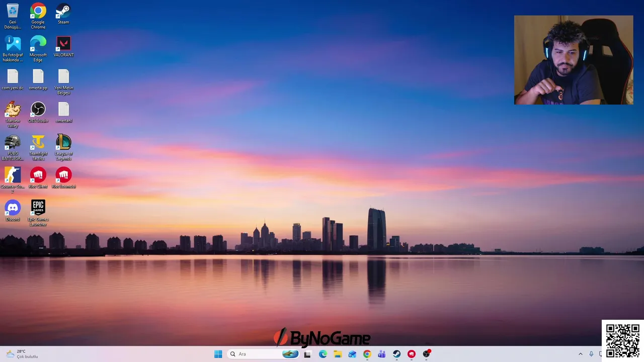Screen dimensions: 644x362
Task: Switch to Google Chrome on the taskbar
Action: tap(367, 354)
